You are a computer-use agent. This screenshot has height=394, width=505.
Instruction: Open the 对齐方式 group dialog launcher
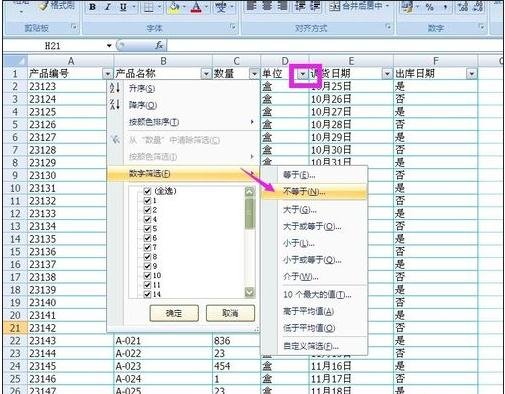coord(388,27)
